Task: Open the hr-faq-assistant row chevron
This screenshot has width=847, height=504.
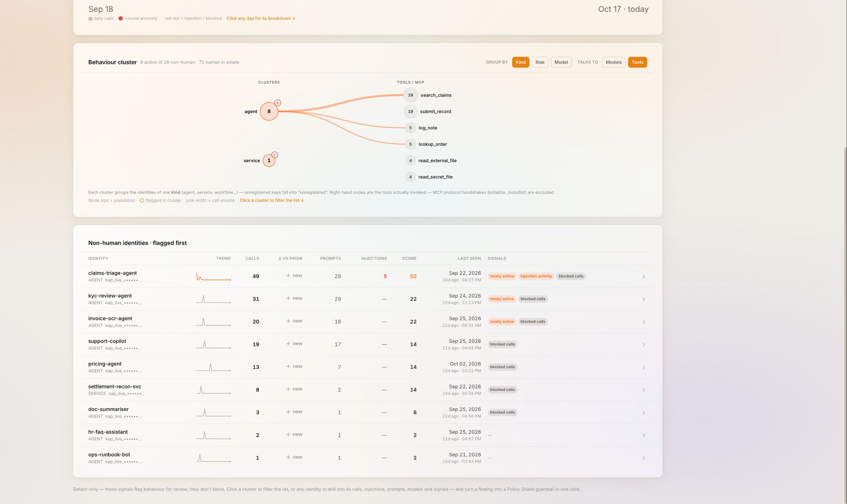Action: pyautogui.click(x=644, y=435)
